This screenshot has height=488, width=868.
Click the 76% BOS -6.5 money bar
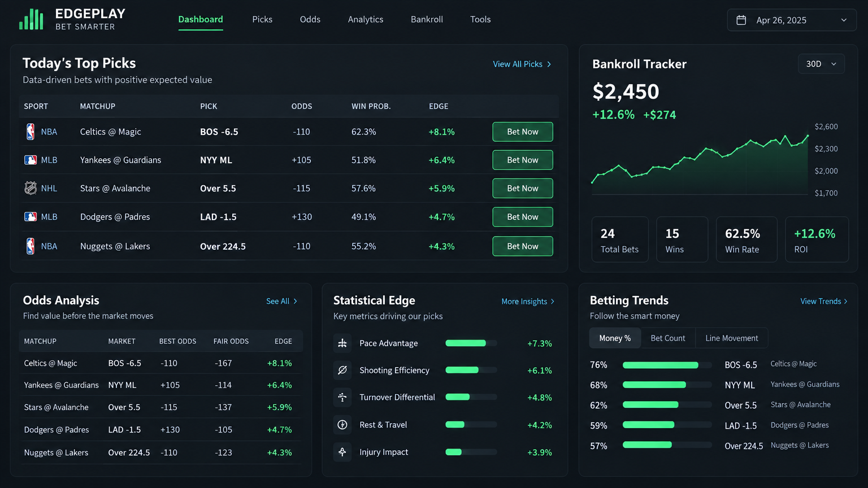click(x=667, y=365)
